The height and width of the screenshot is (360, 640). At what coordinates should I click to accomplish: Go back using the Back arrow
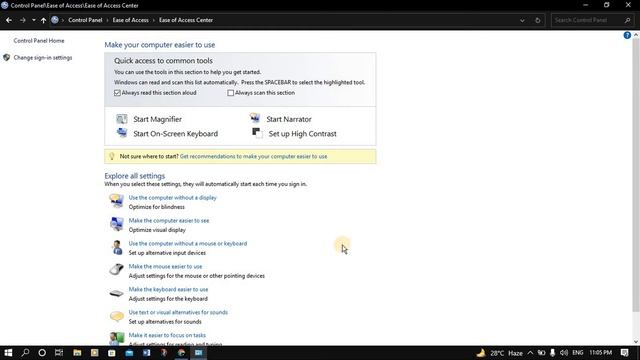click(9, 20)
